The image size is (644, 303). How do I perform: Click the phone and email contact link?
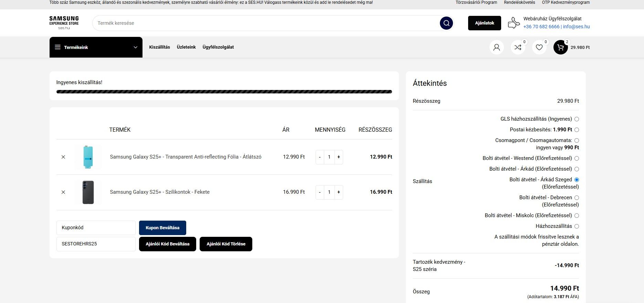point(557,27)
